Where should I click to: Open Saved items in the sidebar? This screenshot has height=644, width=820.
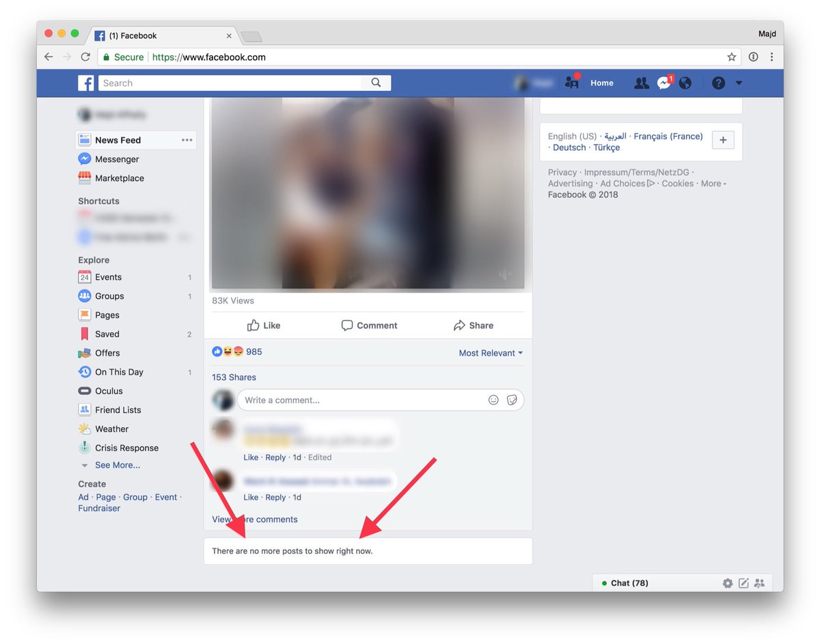pyautogui.click(x=107, y=334)
